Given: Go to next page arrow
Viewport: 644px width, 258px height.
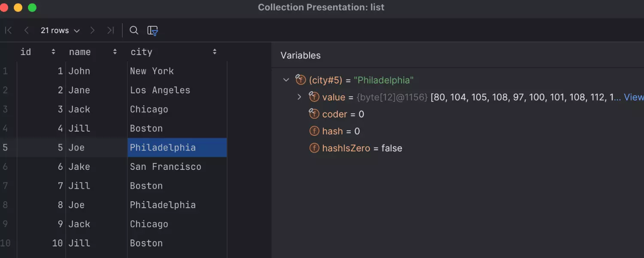Looking at the screenshot, I should (92, 30).
